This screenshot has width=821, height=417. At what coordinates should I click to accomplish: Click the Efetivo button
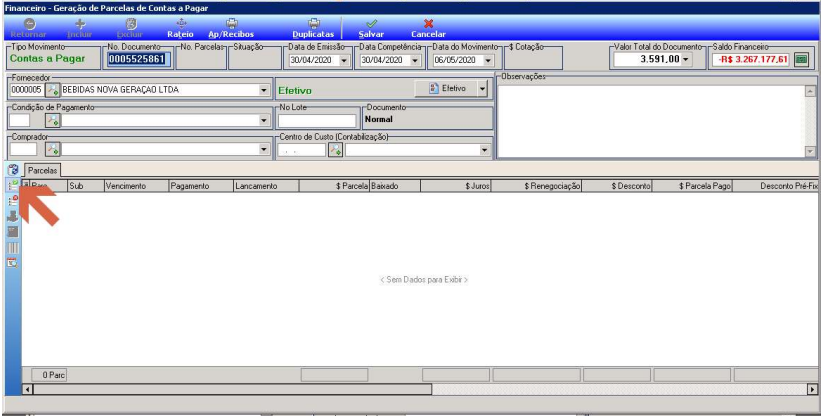coord(446,89)
